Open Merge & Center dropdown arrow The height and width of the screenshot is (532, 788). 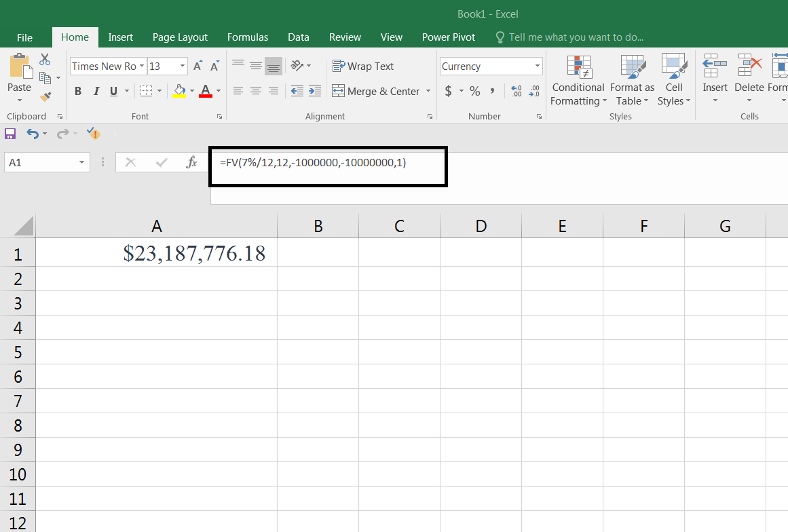[428, 91]
